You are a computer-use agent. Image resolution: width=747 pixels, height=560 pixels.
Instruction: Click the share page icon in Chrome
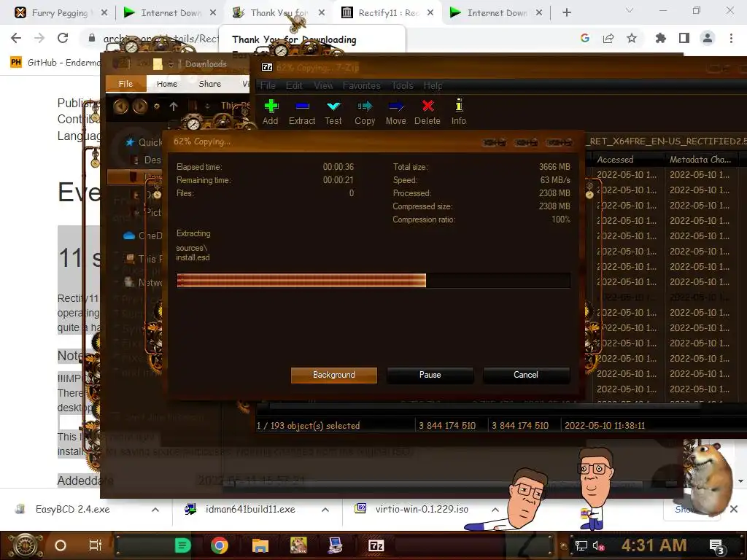608,38
